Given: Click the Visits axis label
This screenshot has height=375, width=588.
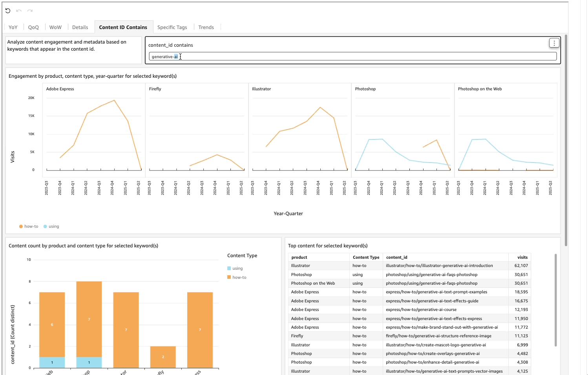Looking at the screenshot, I should click(x=13, y=157).
